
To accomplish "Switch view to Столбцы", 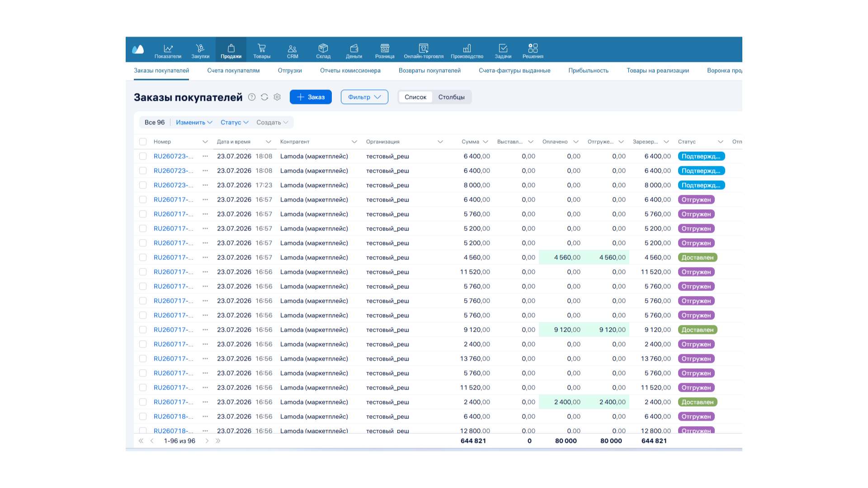I will click(x=451, y=97).
